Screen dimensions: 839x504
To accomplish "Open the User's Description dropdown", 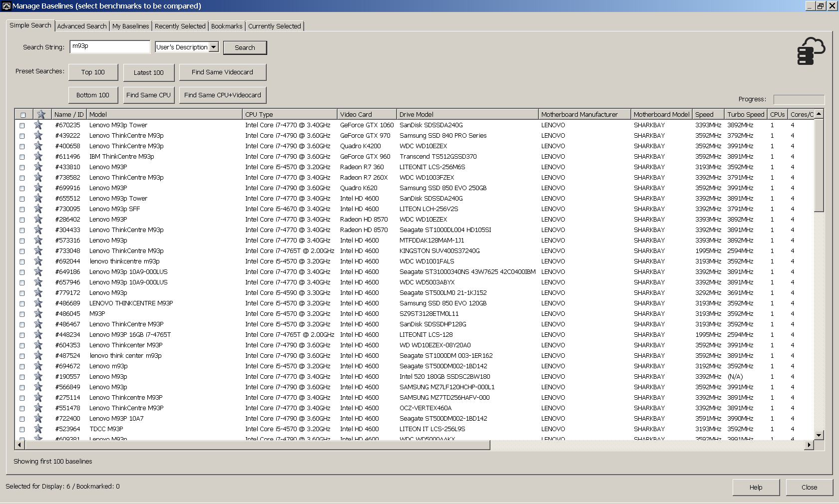I will [213, 47].
